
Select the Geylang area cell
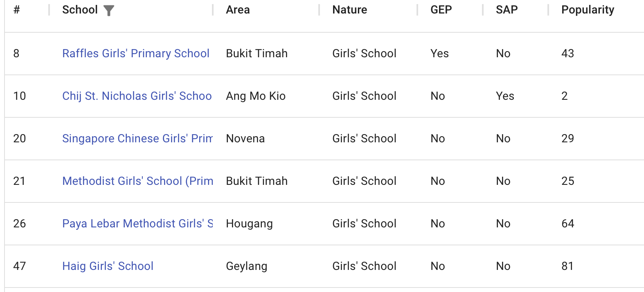point(246,266)
